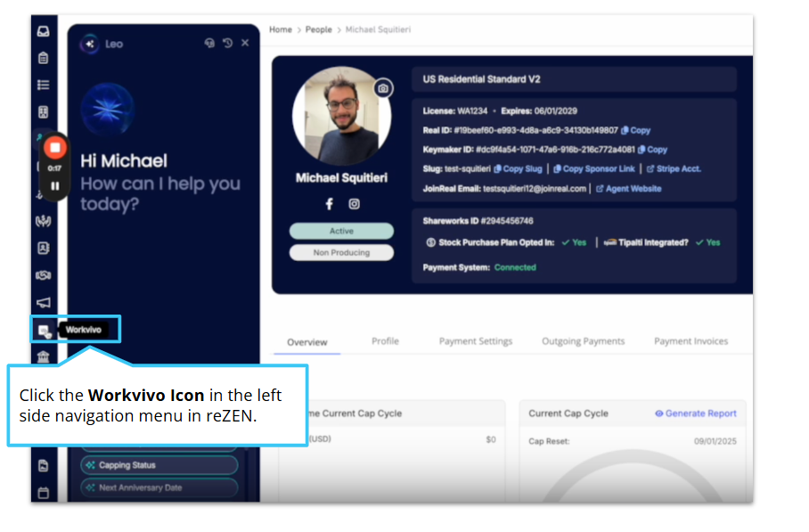Open the Payment Settings tab
The height and width of the screenshot is (532, 809).
click(x=476, y=341)
